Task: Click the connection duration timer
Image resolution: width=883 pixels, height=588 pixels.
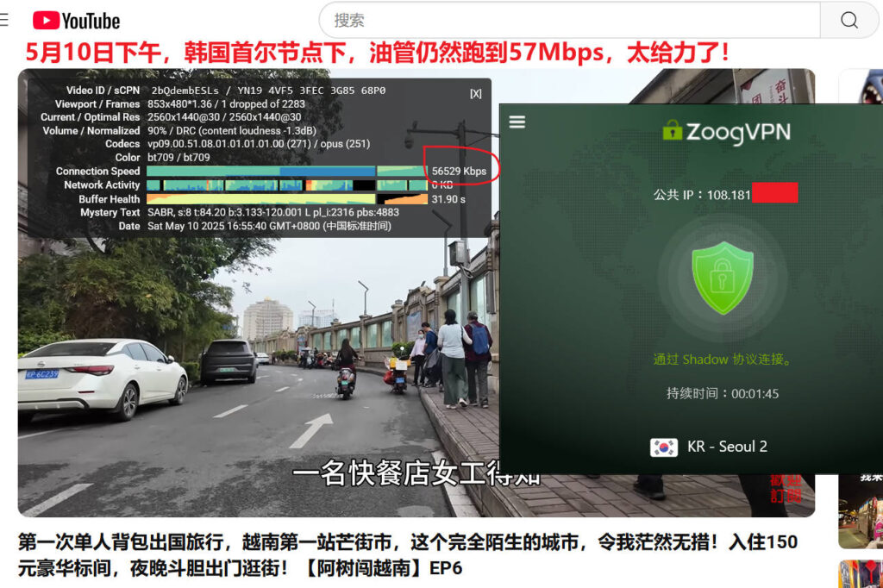Action: [722, 393]
